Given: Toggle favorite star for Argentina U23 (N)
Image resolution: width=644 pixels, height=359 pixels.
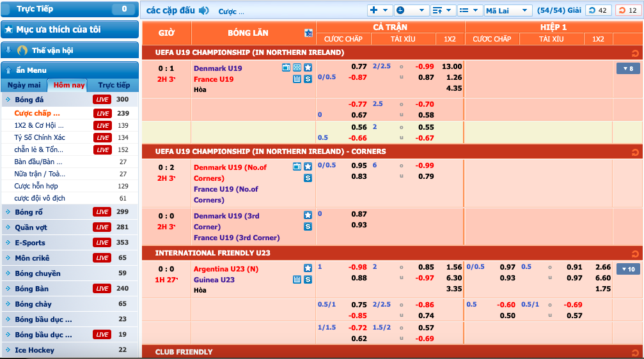Looking at the screenshot, I should point(308,268).
